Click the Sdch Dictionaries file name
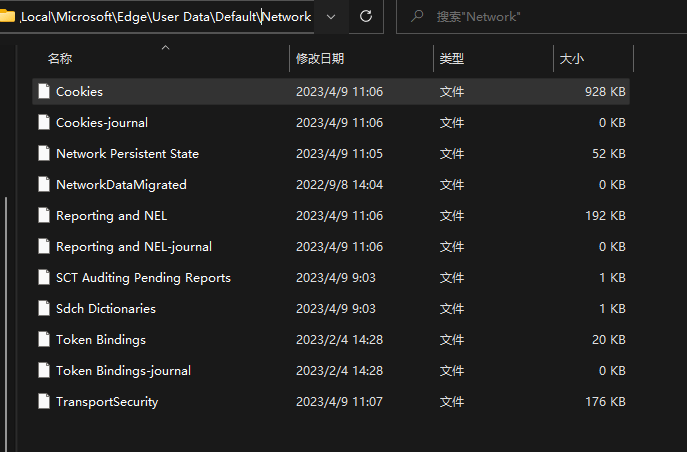This screenshot has height=452, width=687. pos(106,309)
